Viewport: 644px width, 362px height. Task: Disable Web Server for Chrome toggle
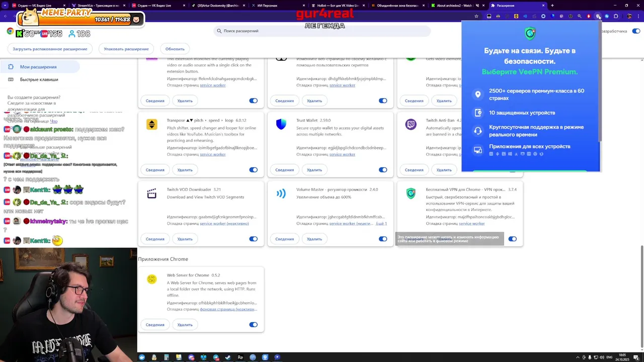click(x=254, y=325)
